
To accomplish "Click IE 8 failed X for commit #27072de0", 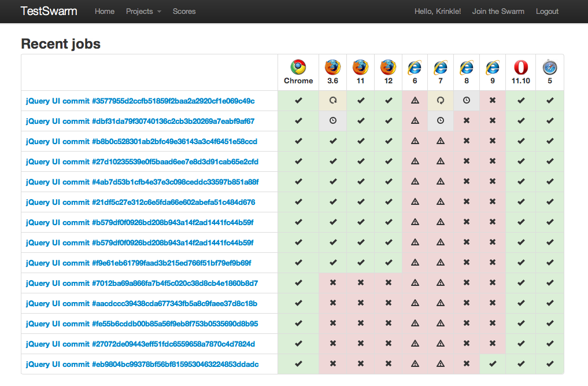I will click(467, 343).
